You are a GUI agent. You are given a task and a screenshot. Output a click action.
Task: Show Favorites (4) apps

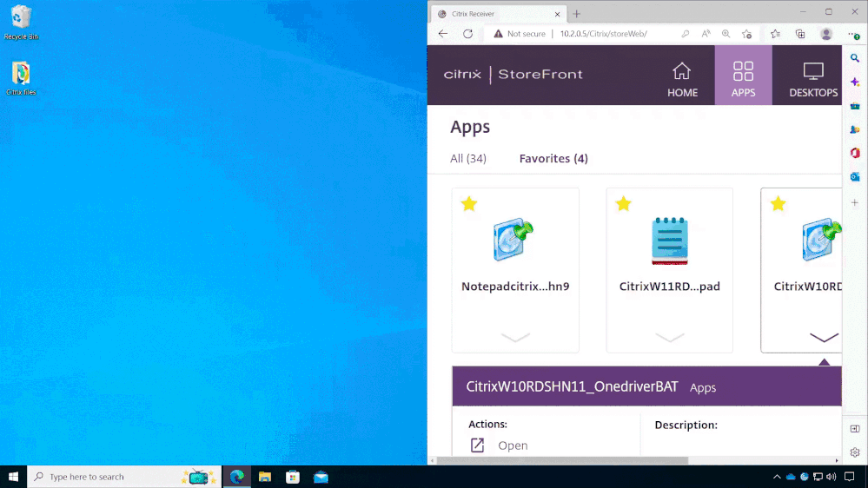553,158
